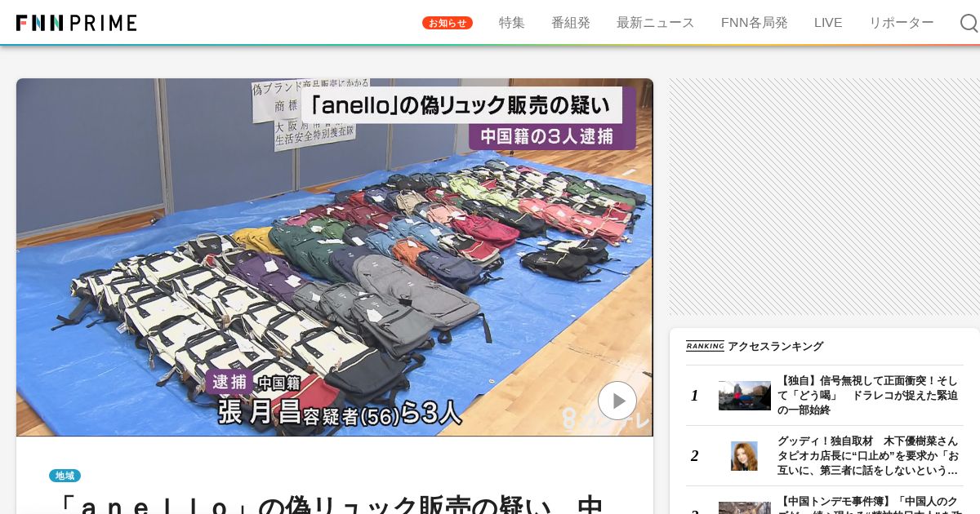Open the お知らせ notice badge
This screenshot has width=980, height=514.
tap(448, 23)
